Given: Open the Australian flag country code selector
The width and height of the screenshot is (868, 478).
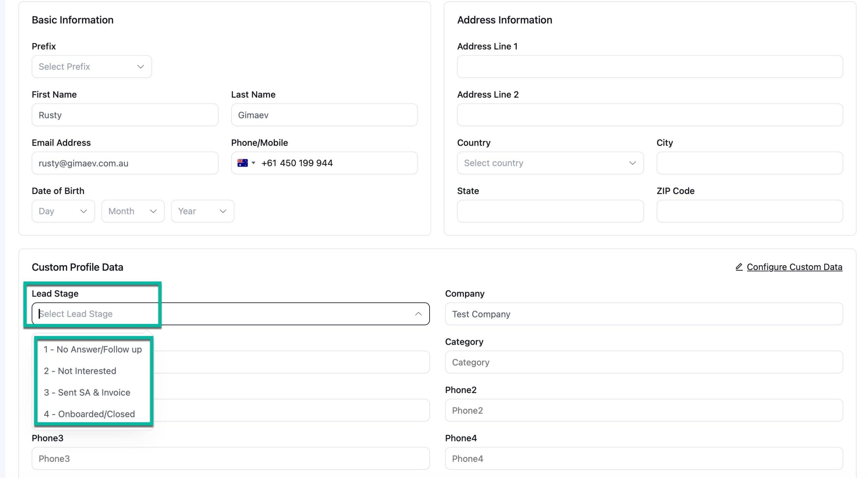Looking at the screenshot, I should point(246,163).
